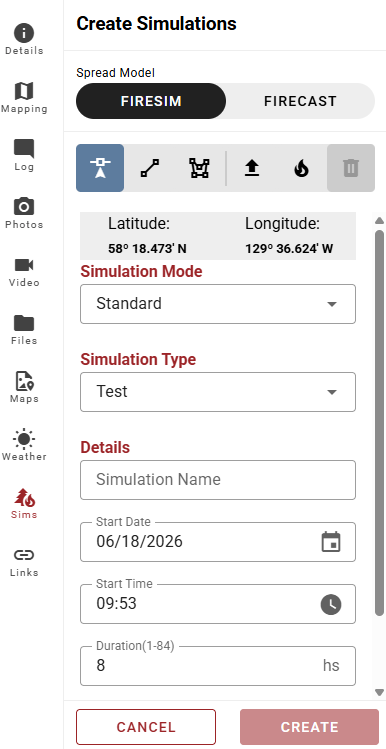
Task: Select the line ignition tool
Action: [150, 168]
